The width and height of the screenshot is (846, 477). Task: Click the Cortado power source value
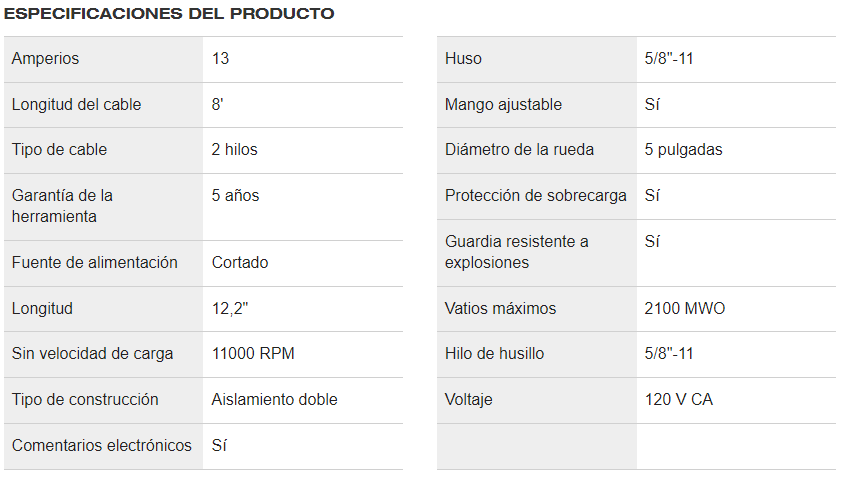click(240, 263)
